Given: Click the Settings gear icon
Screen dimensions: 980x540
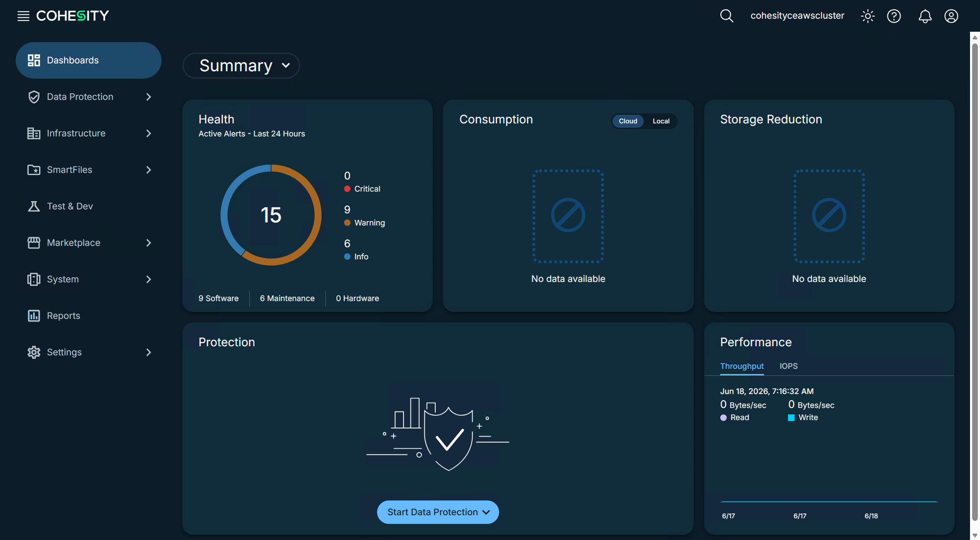Looking at the screenshot, I should point(34,352).
